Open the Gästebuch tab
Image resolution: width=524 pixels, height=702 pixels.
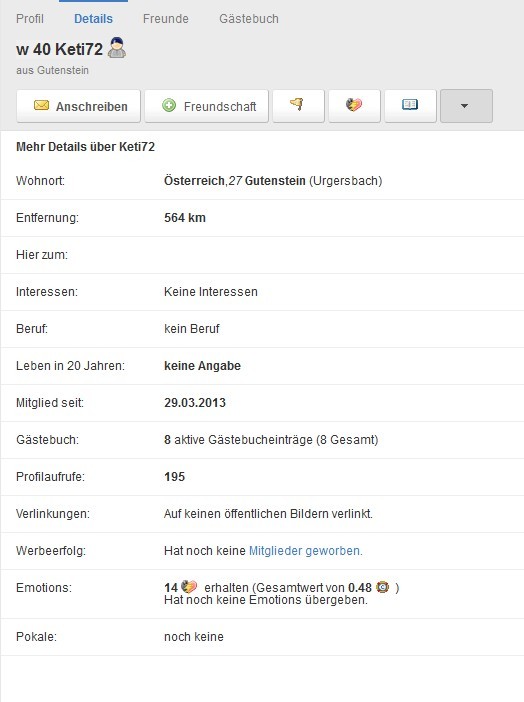coord(249,19)
